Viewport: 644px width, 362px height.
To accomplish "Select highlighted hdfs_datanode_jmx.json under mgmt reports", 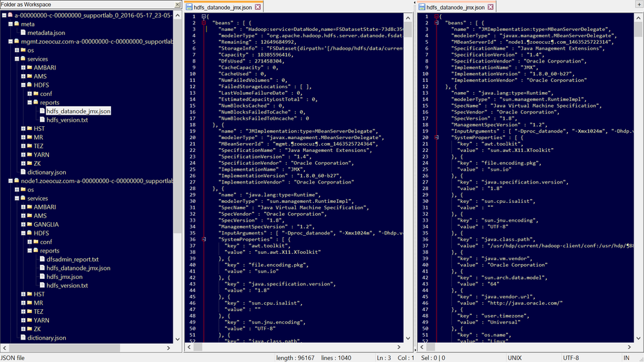I will [79, 111].
